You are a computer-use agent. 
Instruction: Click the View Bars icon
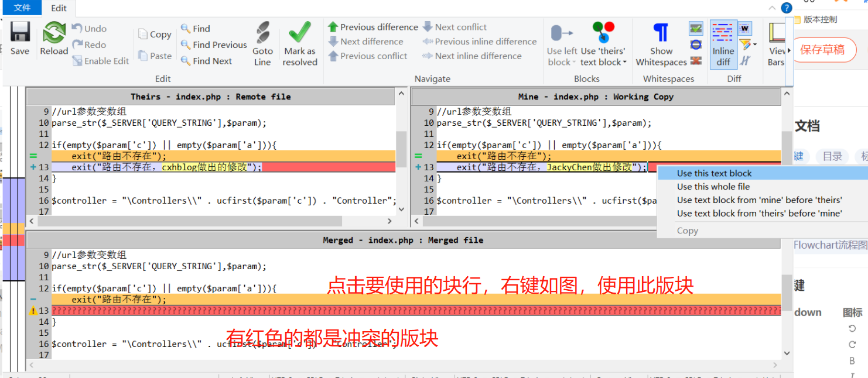[777, 33]
